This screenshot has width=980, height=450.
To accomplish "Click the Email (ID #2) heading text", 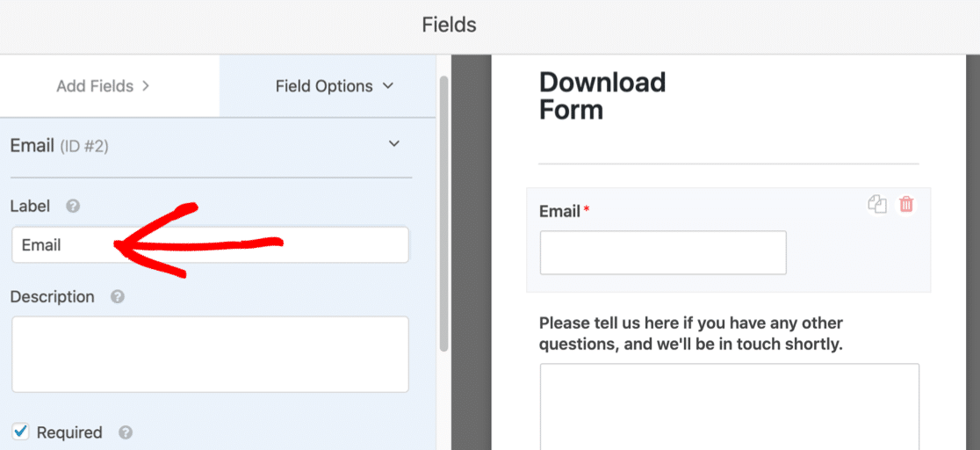I will (59, 146).
